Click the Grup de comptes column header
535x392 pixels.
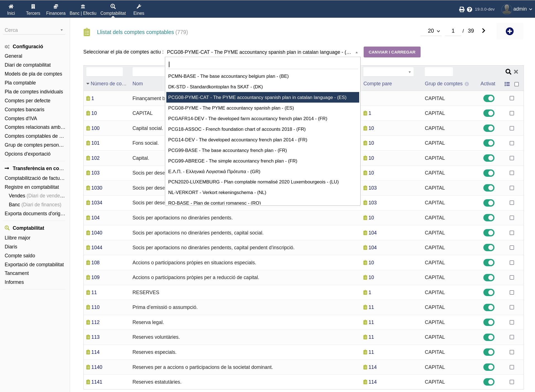click(443, 84)
